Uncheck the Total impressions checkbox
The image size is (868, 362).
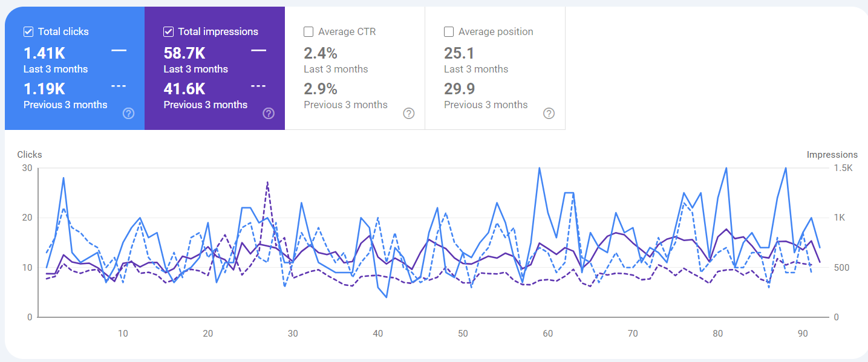[x=169, y=31]
